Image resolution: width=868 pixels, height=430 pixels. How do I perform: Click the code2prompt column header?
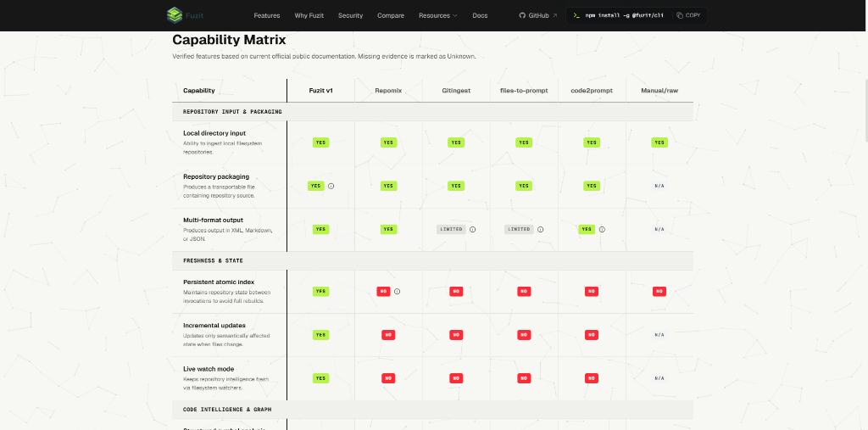coord(592,90)
